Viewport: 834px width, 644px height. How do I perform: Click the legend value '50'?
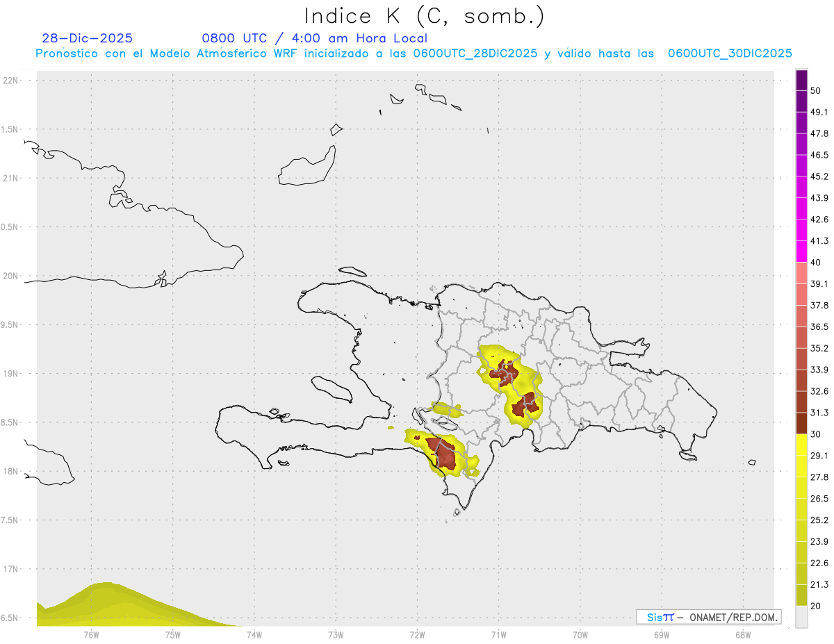point(816,90)
